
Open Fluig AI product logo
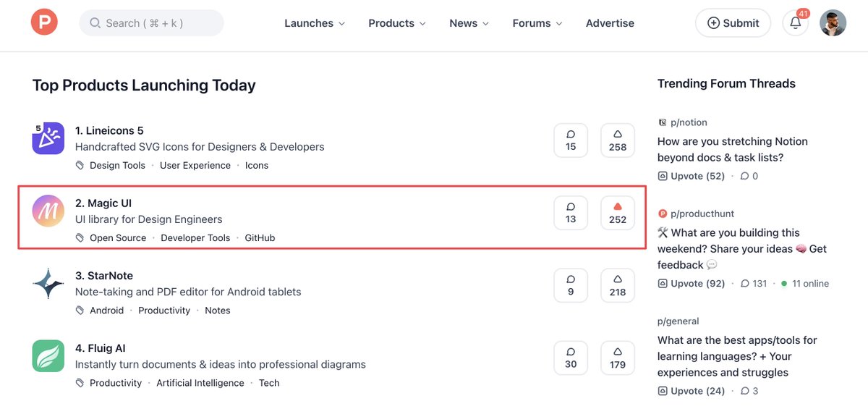point(48,356)
